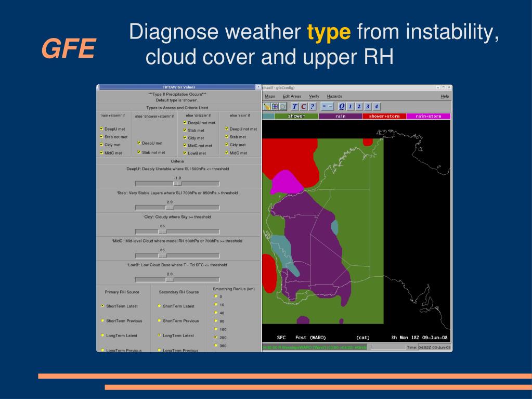Set smoothing radius to 0 km

pyautogui.click(x=216, y=297)
